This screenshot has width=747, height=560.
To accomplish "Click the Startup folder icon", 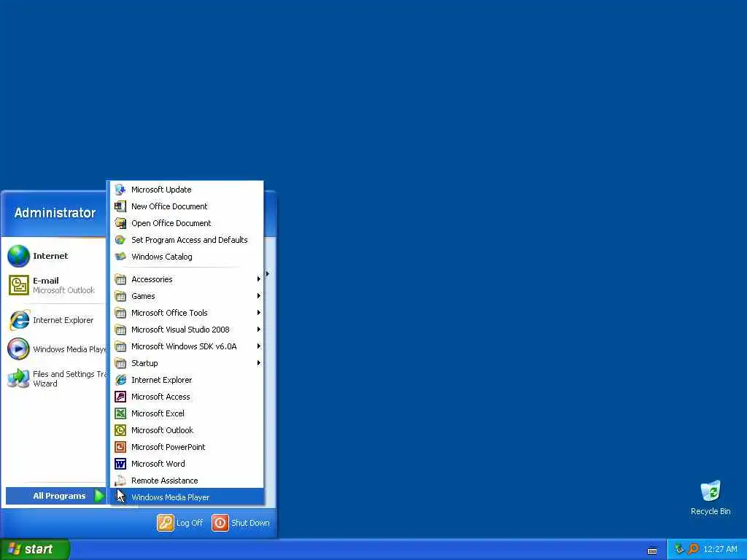I will [120, 363].
